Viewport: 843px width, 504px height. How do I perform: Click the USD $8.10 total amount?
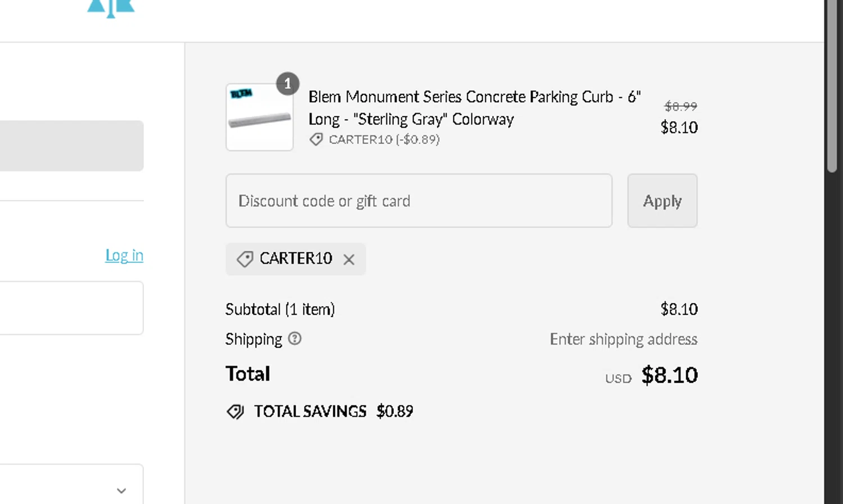[669, 375]
